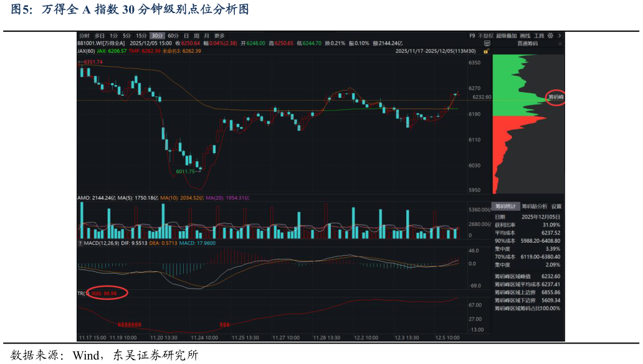Open the 更多 more periods dropdown
The width and height of the screenshot is (643, 364).
pyautogui.click(x=219, y=35)
